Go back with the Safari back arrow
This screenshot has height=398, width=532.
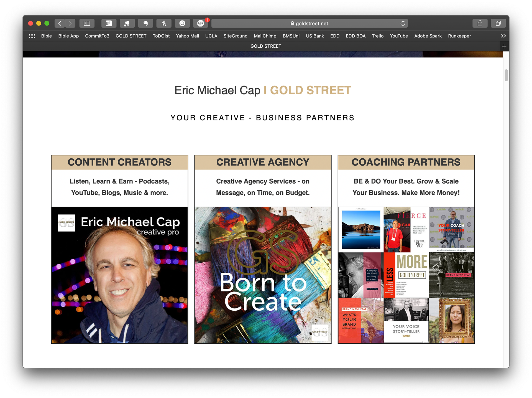tap(60, 23)
